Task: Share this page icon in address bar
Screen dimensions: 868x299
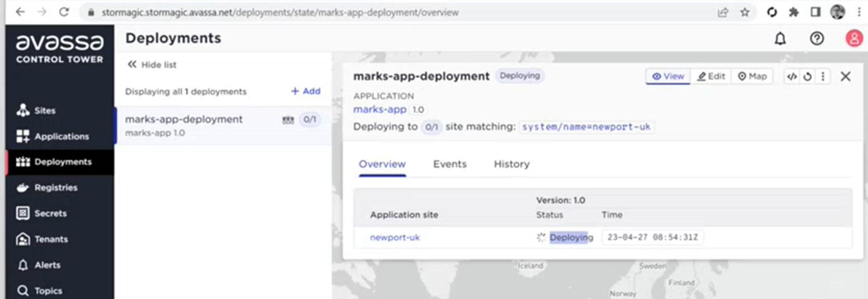Action: tap(723, 12)
